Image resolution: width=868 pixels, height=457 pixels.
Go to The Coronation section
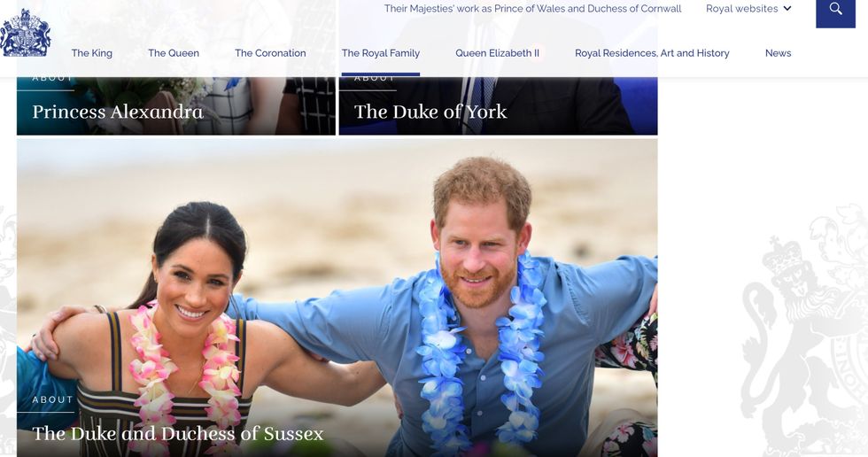click(270, 53)
